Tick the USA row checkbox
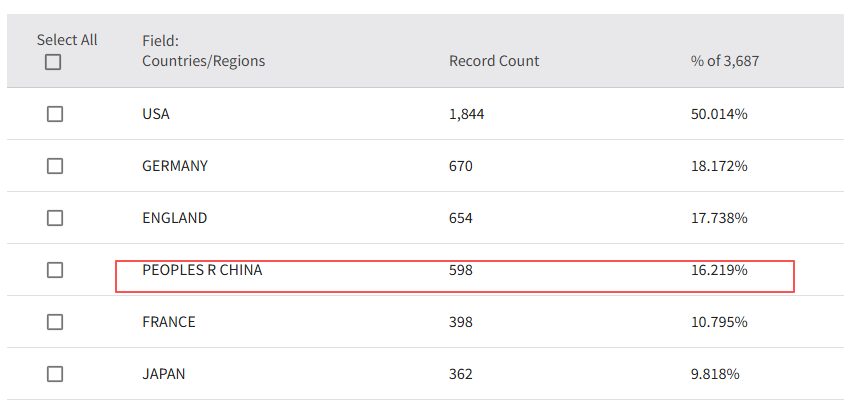Viewport: 844px width, 413px height. 55,114
